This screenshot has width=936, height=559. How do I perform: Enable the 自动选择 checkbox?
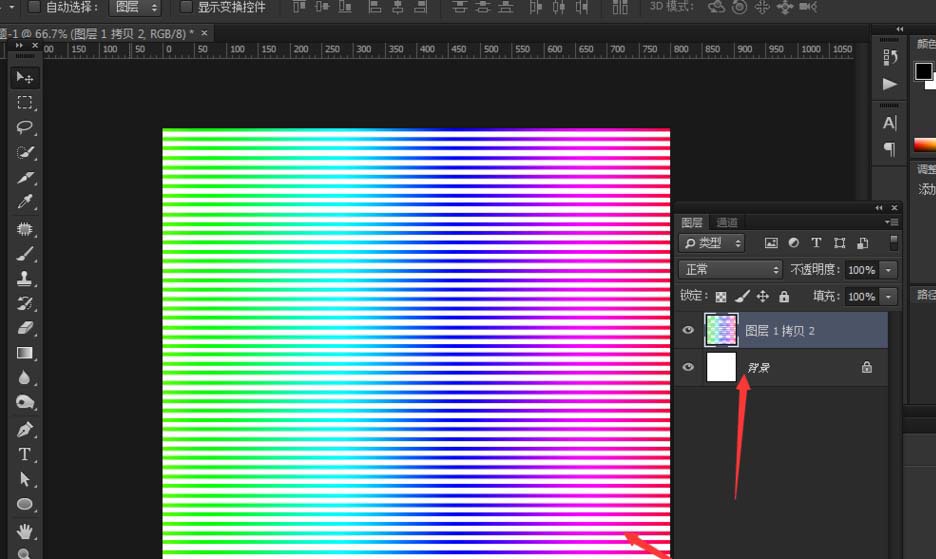35,7
